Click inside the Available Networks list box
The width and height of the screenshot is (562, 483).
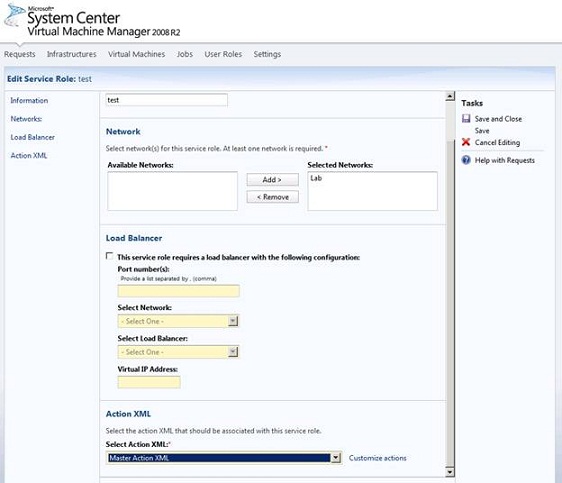[172, 191]
